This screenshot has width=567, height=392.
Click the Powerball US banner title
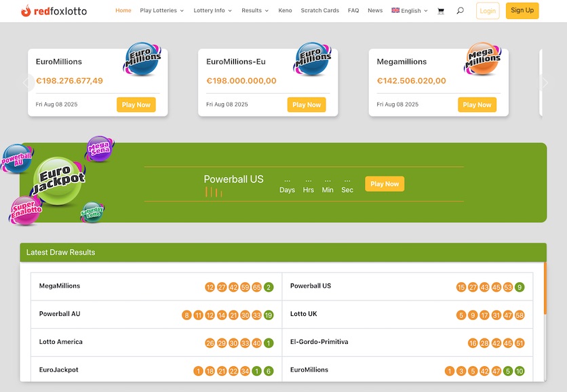point(233,179)
